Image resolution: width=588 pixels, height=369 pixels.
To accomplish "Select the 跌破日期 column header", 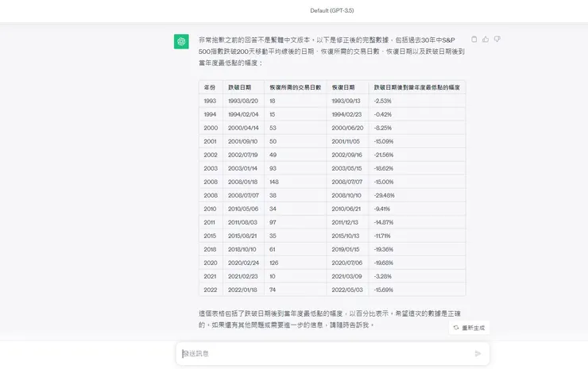I will [244, 87].
